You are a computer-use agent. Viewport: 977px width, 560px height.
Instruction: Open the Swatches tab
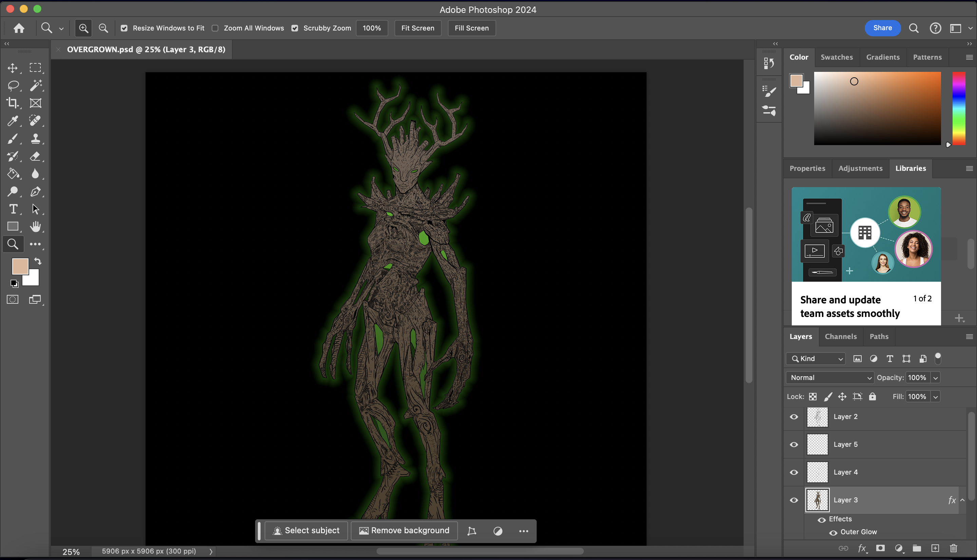(837, 57)
